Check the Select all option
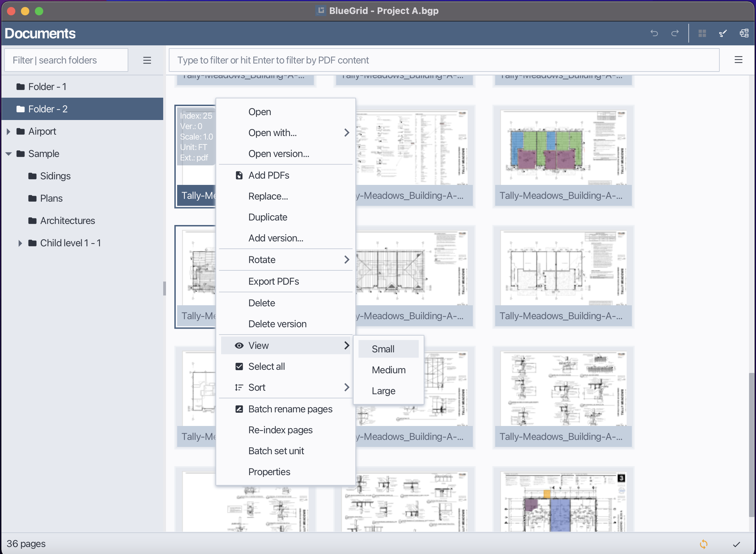Screen dimensions: 756x554 pos(266,366)
